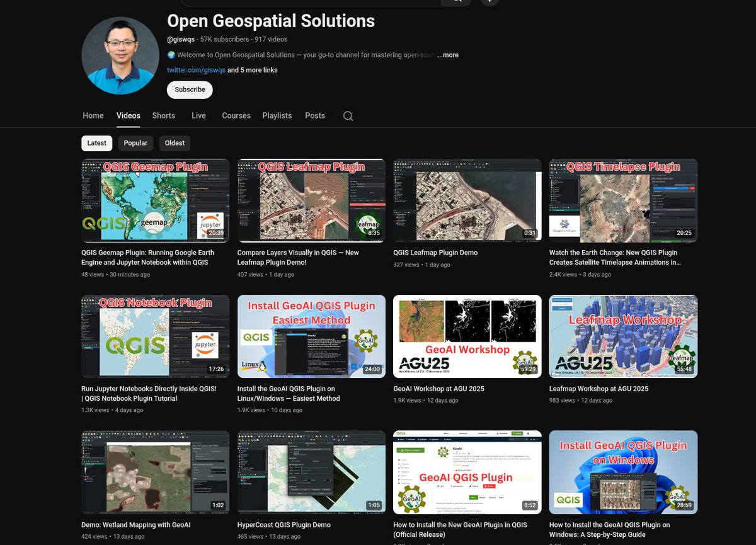The width and height of the screenshot is (756, 545).
Task: Open the 'HyperCoast QGIS Plugin Demo' title
Action: point(284,525)
